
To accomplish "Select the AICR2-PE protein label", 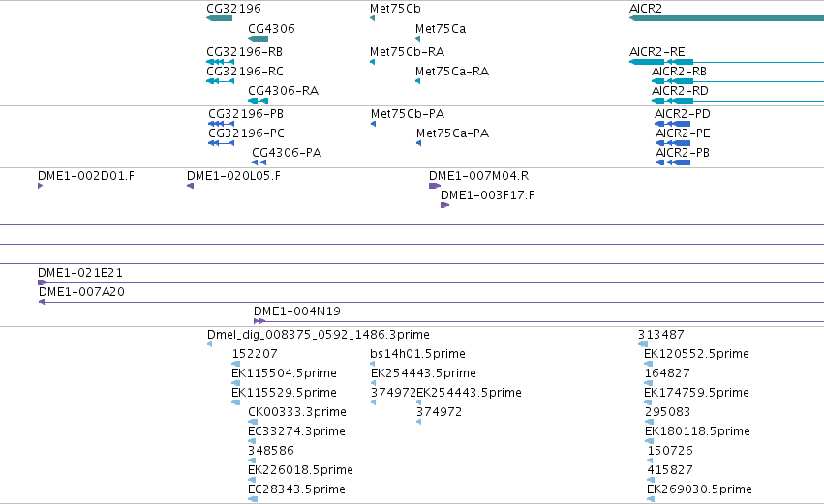I will [x=683, y=133].
